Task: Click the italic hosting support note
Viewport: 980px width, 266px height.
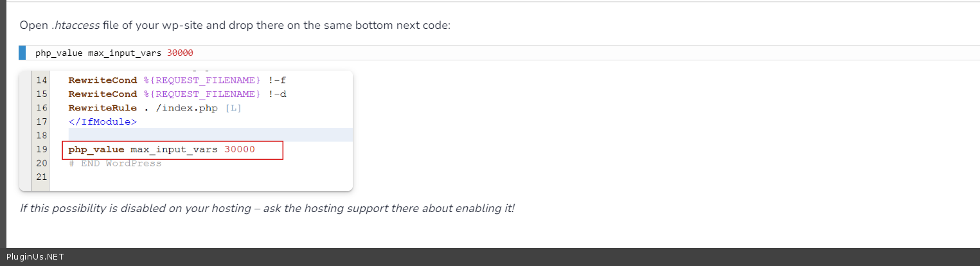Action: [x=267, y=209]
